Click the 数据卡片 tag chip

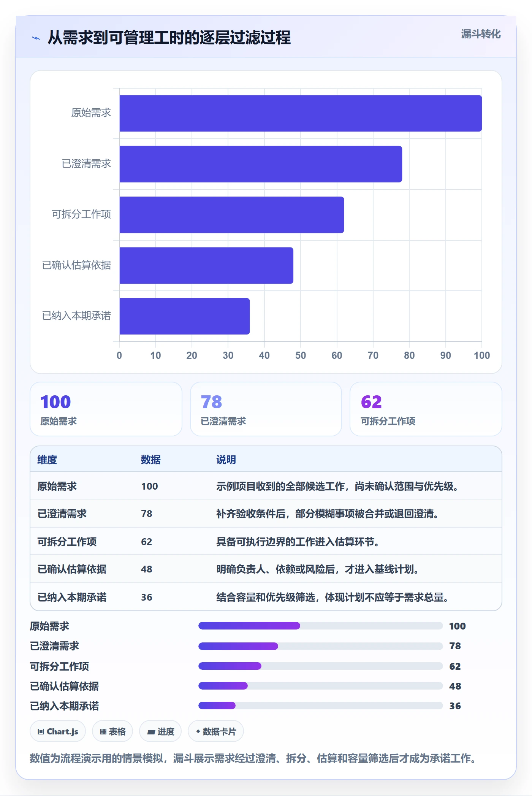pyautogui.click(x=216, y=731)
